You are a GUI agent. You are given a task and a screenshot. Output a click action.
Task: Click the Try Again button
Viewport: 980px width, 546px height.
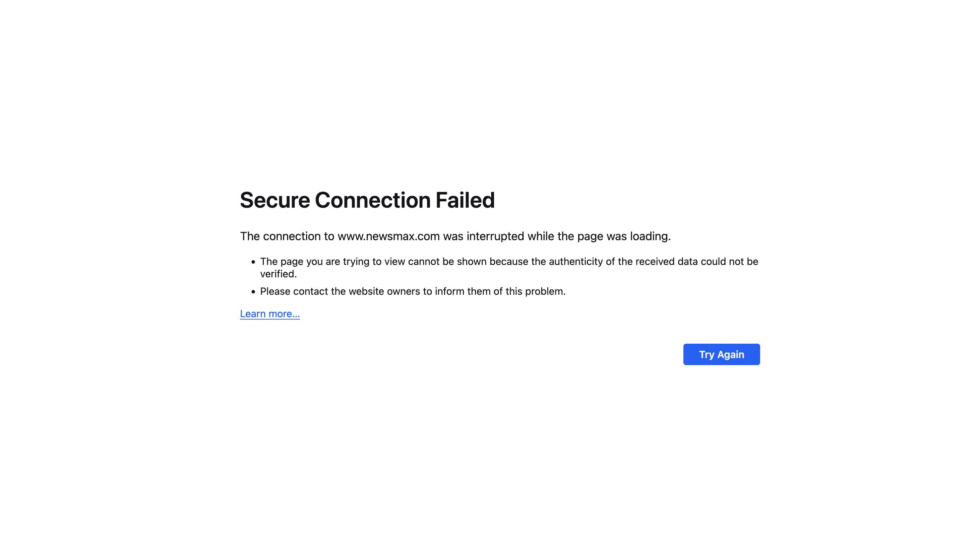tap(721, 354)
